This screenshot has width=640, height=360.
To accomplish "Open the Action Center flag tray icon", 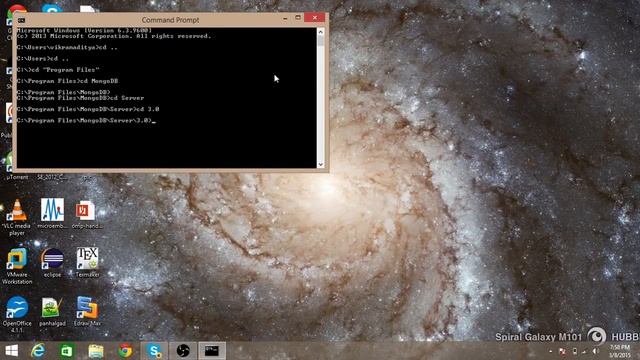I will pos(562,351).
